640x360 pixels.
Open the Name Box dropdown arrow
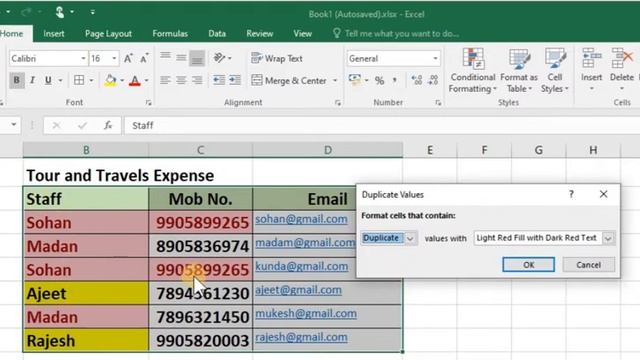13,124
